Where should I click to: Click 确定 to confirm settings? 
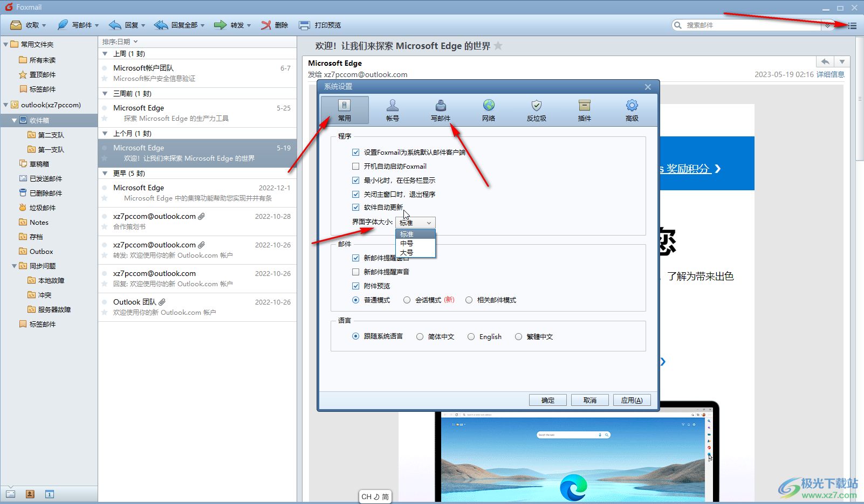pyautogui.click(x=548, y=400)
